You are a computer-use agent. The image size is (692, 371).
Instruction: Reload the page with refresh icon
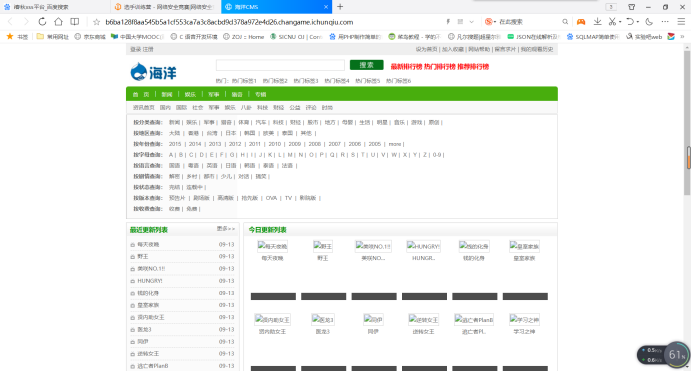tap(42, 22)
